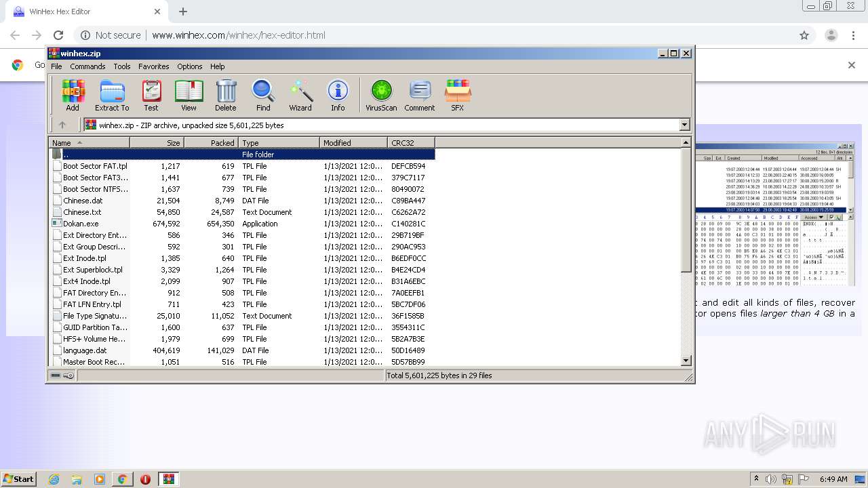The image size is (868, 488).
Task: Click the Chrome back arrow
Action: click(15, 35)
